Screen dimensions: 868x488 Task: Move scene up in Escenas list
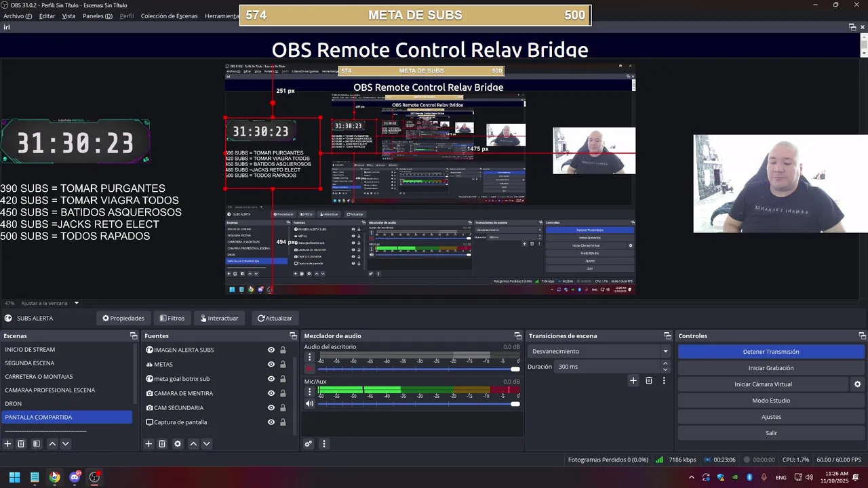52,444
